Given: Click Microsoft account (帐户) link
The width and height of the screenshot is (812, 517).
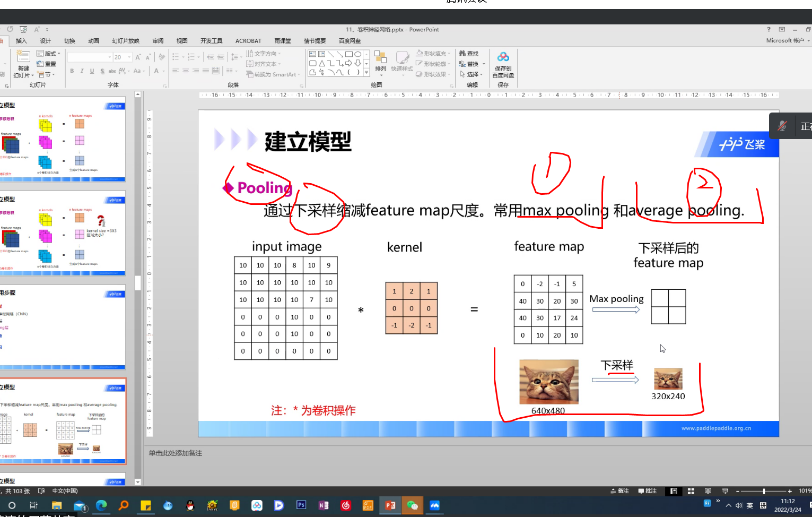Looking at the screenshot, I should [x=788, y=40].
